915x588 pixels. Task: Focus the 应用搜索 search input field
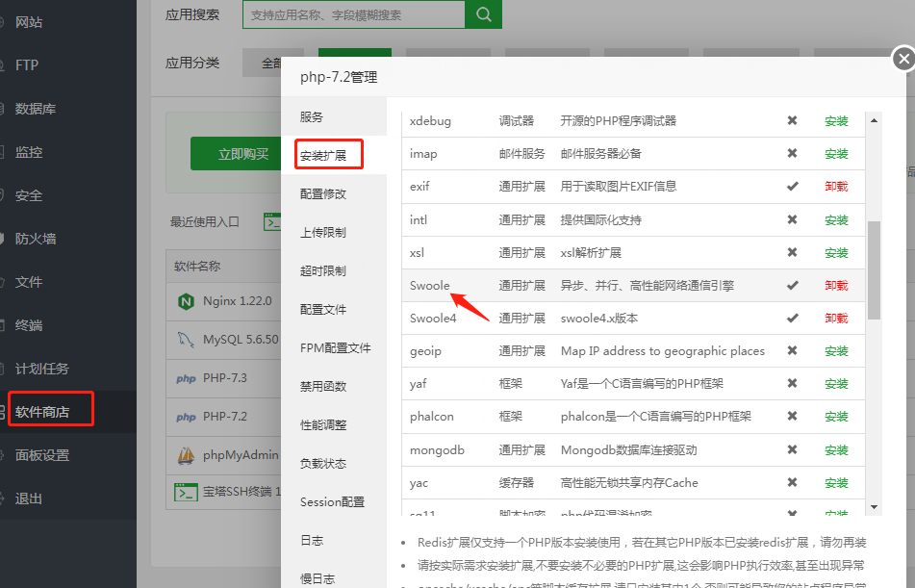click(x=354, y=14)
